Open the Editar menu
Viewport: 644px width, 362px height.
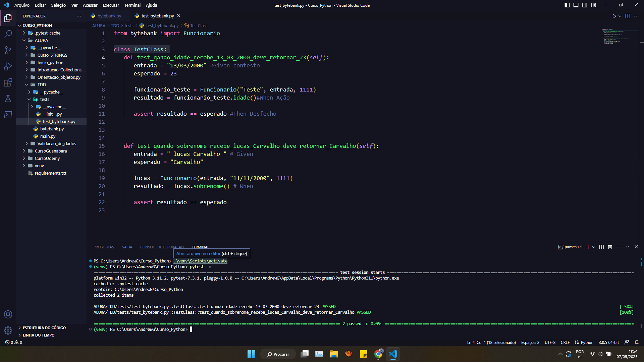tap(40, 5)
